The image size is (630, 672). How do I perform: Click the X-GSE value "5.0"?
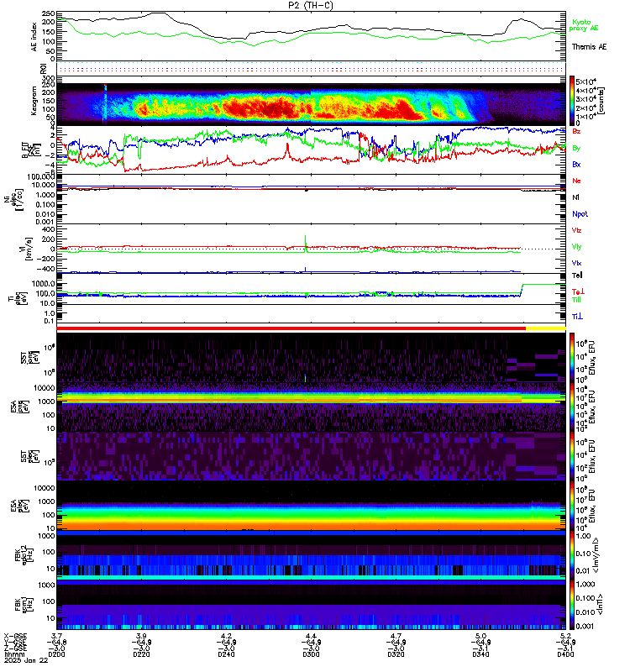(x=480, y=636)
